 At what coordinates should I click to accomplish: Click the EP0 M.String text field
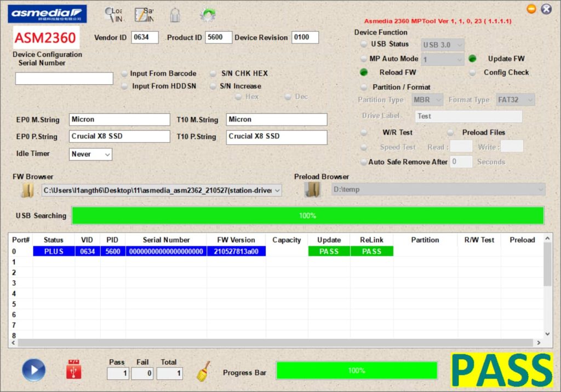119,119
